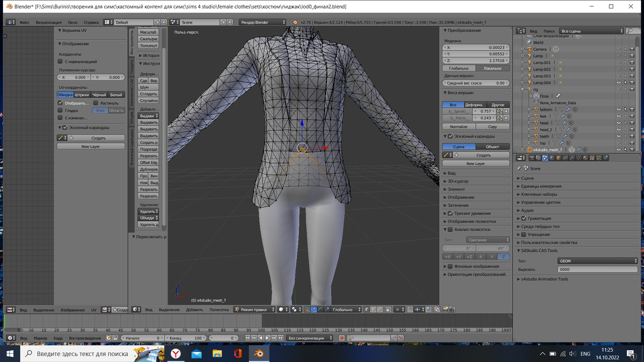Jump to timeline start frame
644x362 pixels.
[247, 338]
